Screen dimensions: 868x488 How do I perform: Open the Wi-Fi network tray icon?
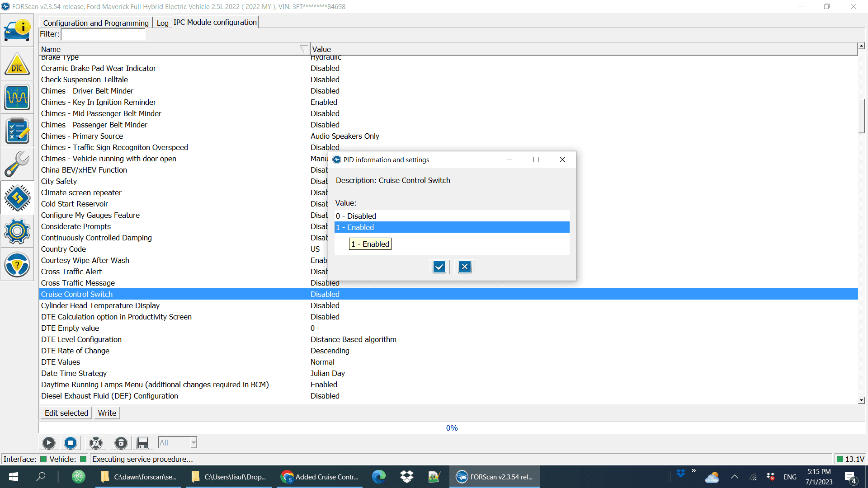tap(753, 477)
